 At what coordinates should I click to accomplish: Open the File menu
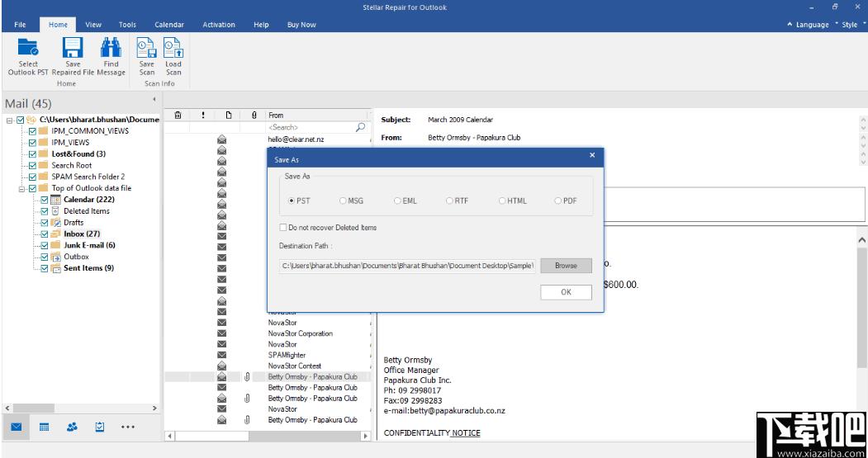(20, 24)
